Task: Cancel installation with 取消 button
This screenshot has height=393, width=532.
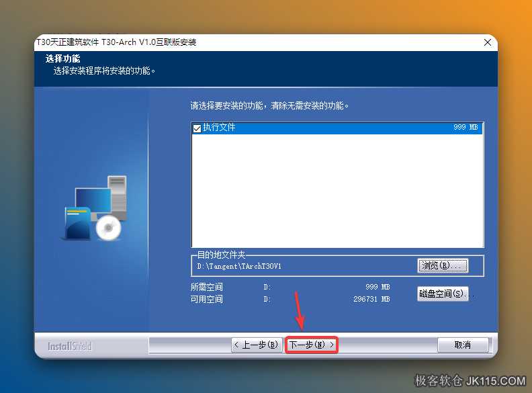Action: click(463, 345)
